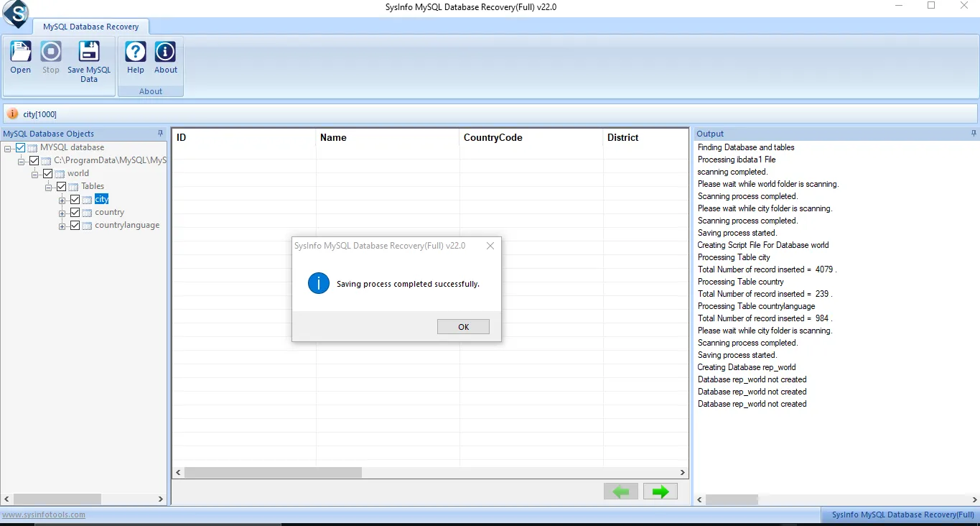Expand the countrylanguage table node

tap(62, 226)
